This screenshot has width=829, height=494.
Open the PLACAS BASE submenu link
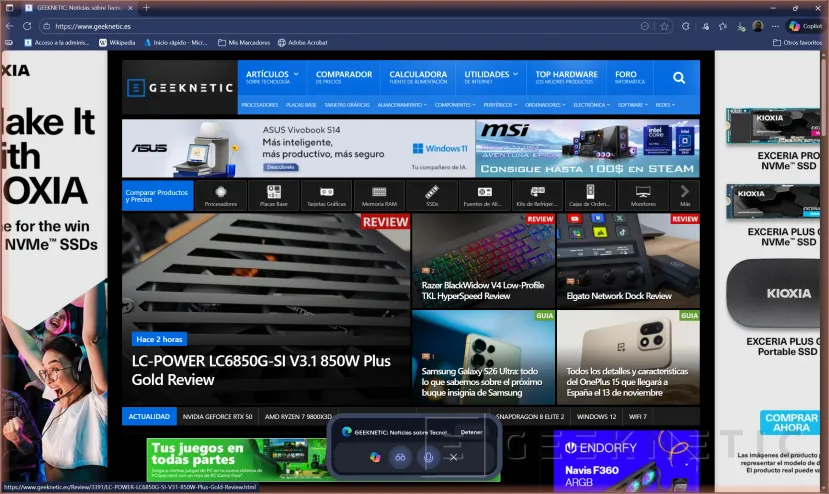pyautogui.click(x=301, y=105)
